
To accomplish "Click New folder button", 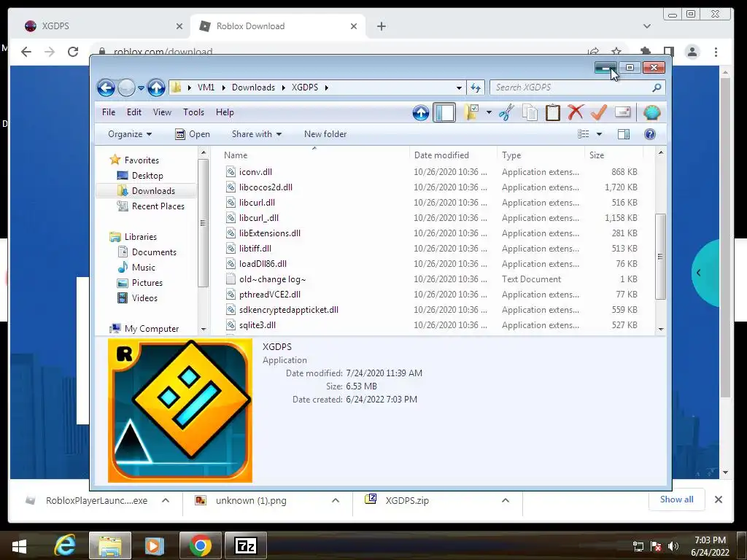I will (x=325, y=134).
